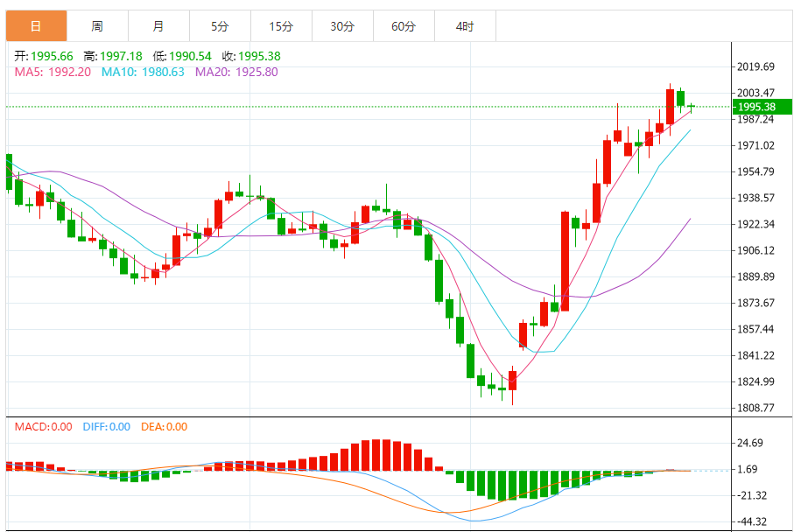Click the DEA:0.00 indicator label

164,427
